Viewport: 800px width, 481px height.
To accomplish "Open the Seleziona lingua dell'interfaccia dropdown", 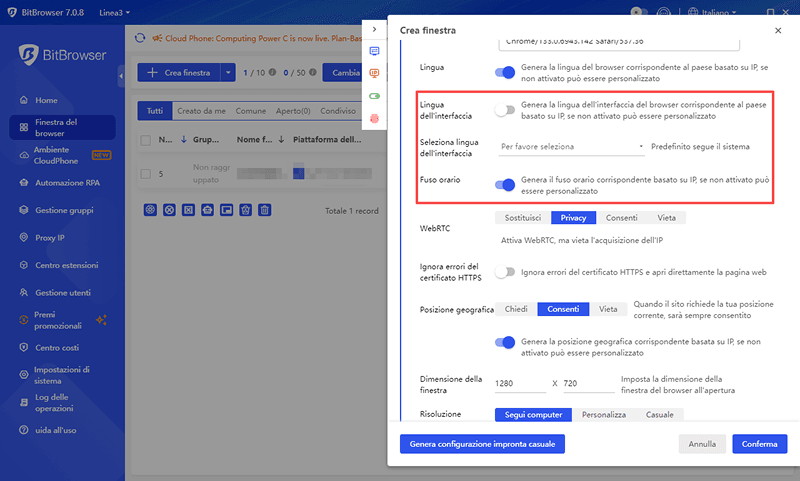I will tap(571, 147).
